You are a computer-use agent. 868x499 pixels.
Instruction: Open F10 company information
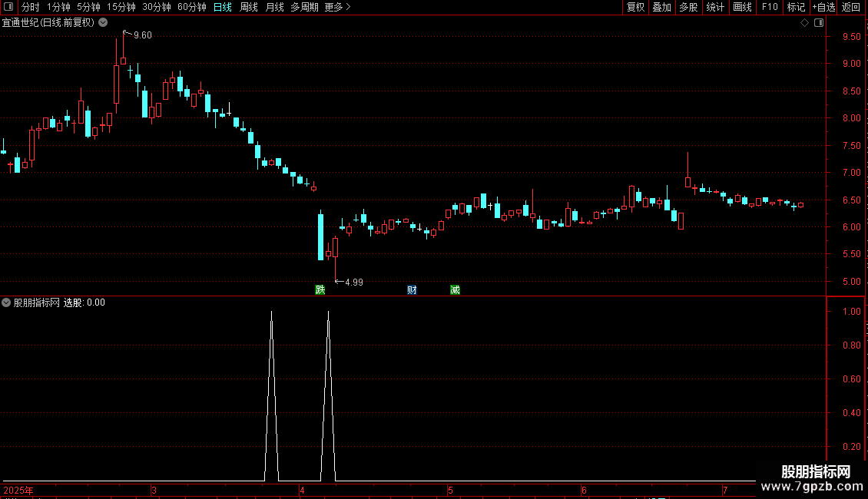pyautogui.click(x=770, y=7)
